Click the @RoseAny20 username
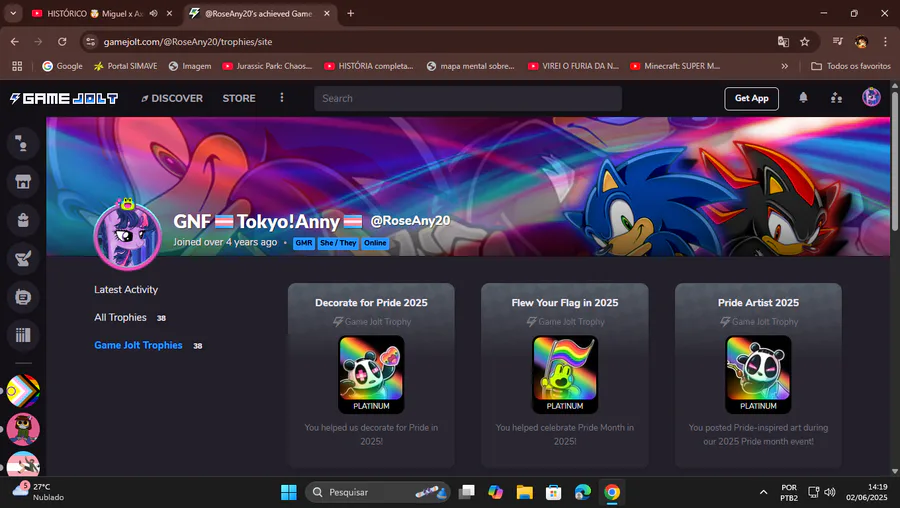Viewport: 900px width, 508px height. [410, 221]
